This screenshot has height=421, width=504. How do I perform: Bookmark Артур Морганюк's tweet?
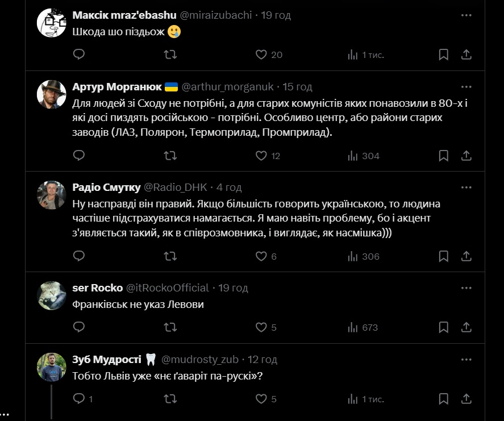444,156
